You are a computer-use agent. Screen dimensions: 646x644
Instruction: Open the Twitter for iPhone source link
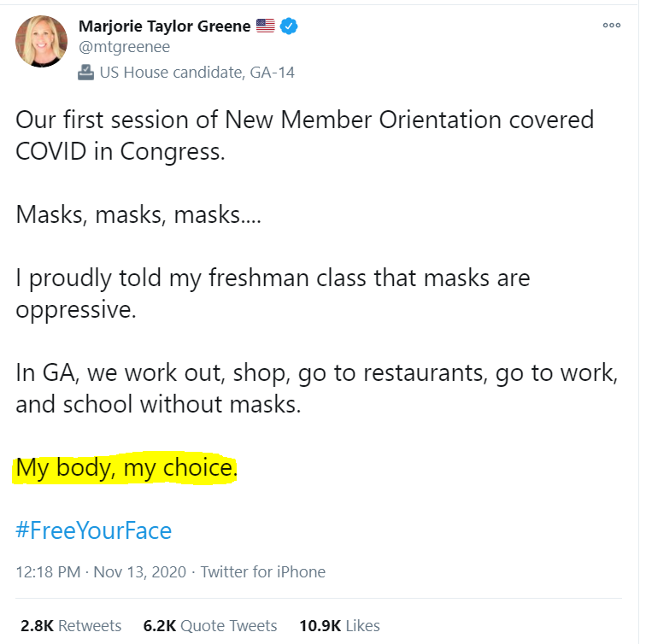click(263, 572)
